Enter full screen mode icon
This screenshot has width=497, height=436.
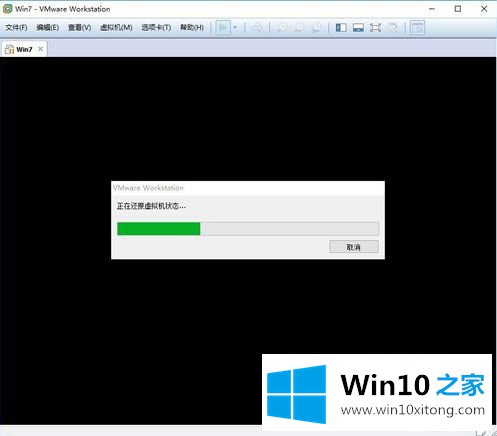point(376,28)
